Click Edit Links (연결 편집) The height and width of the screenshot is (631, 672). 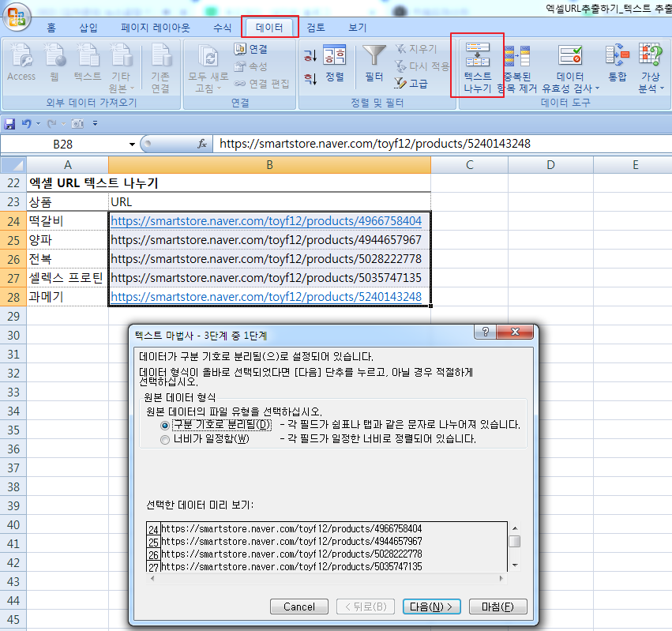point(262,84)
